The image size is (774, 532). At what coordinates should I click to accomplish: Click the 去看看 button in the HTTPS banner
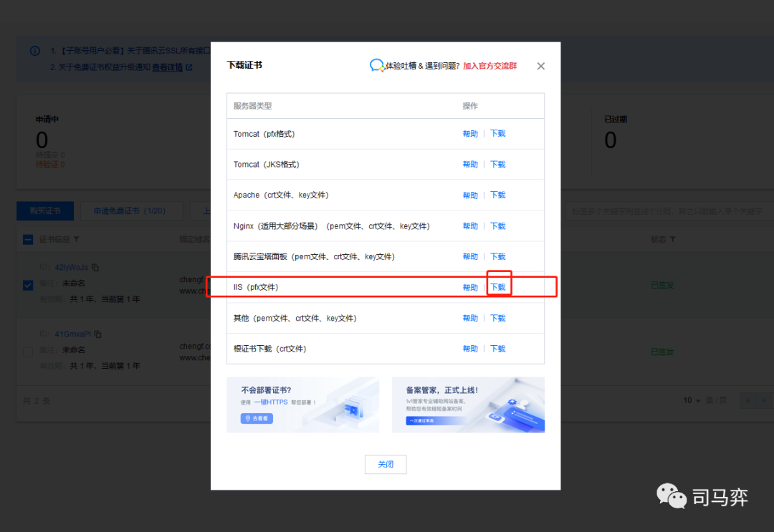[x=257, y=418]
